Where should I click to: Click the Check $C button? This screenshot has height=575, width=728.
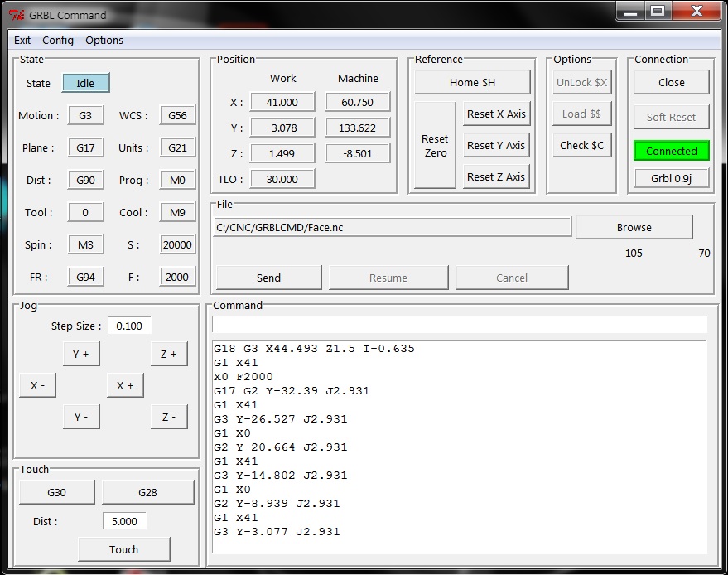[581, 145]
